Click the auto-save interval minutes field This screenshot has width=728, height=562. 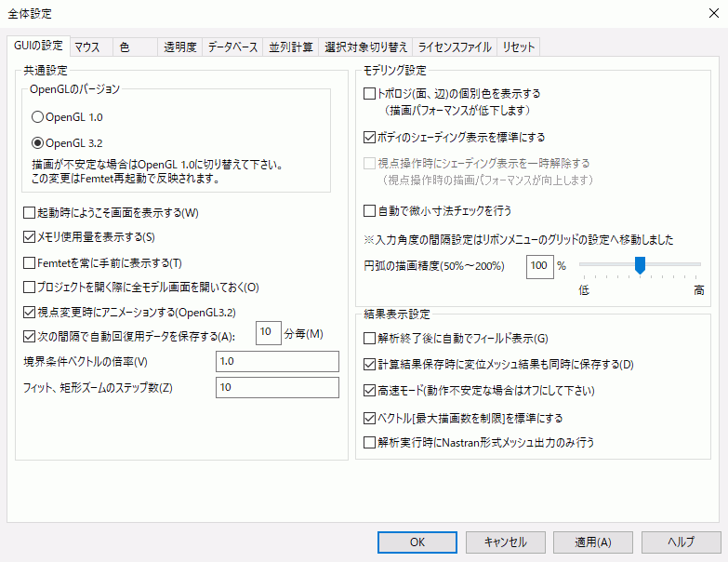click(x=268, y=333)
